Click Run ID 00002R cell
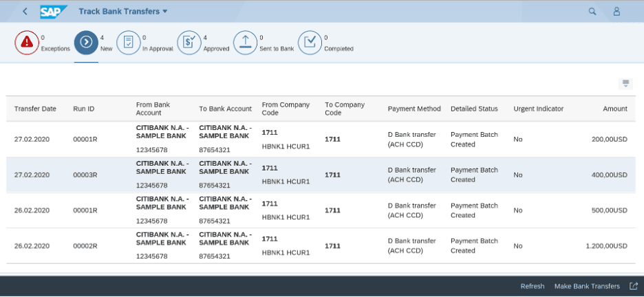The width and height of the screenshot is (644, 297). [x=85, y=246]
